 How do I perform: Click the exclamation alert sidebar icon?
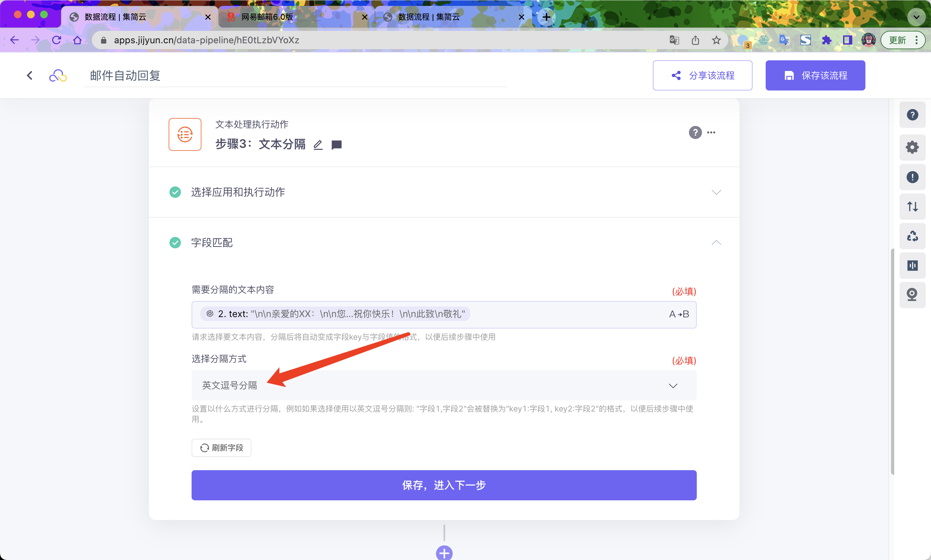pyautogui.click(x=912, y=177)
